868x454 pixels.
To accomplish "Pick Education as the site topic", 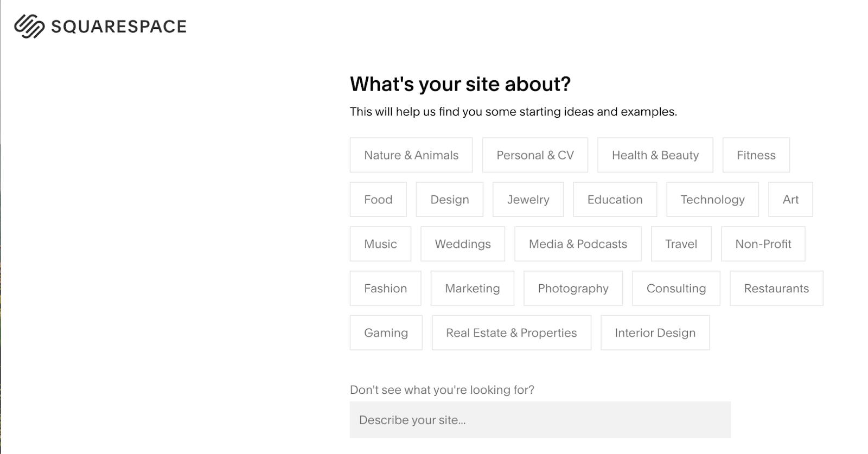I will click(x=614, y=200).
